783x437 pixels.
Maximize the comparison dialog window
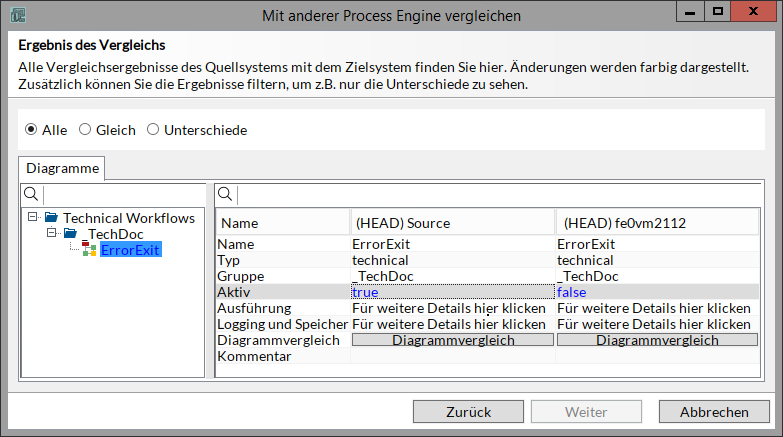(718, 11)
